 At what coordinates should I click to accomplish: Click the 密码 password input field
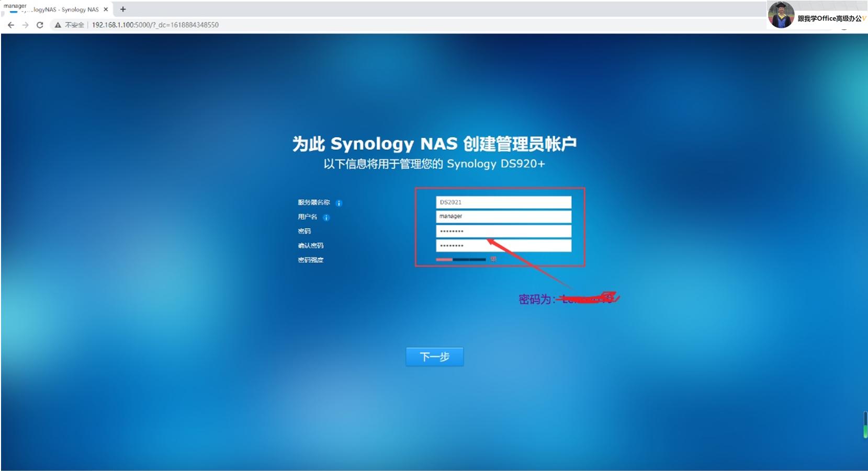503,231
